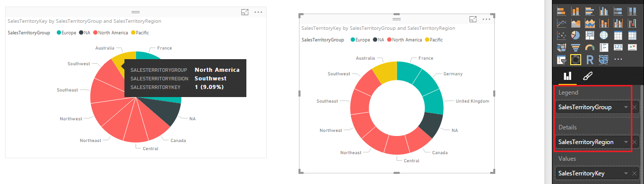Select the donut chart visualization icon
644x184 pixels.
(575, 60)
